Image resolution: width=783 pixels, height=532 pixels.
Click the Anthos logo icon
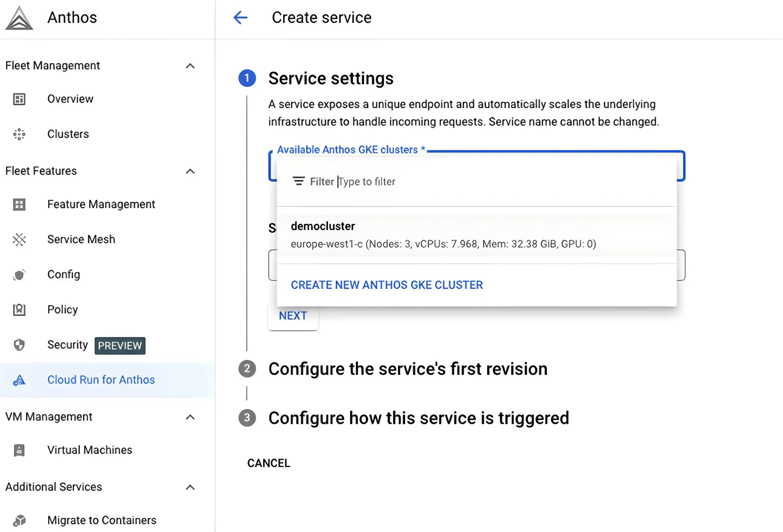coord(19,18)
